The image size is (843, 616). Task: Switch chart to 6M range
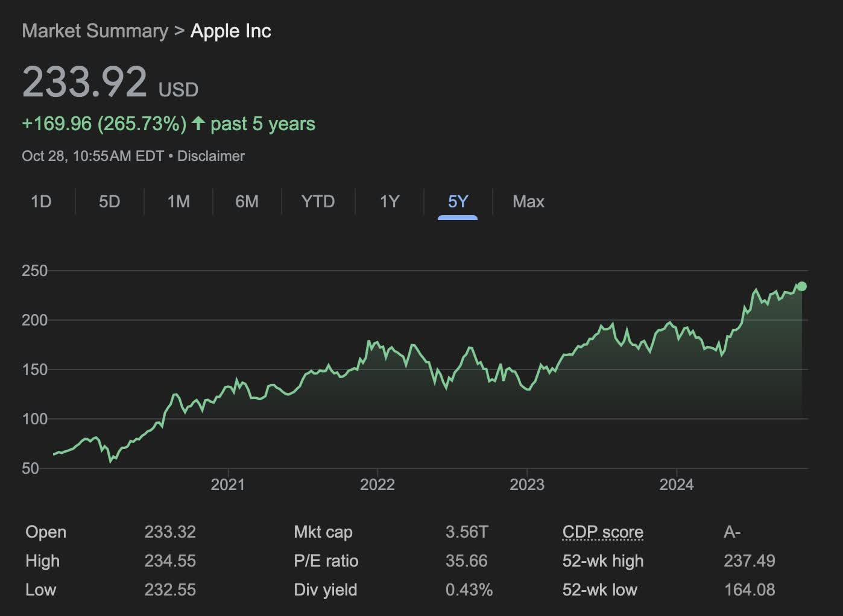click(247, 201)
